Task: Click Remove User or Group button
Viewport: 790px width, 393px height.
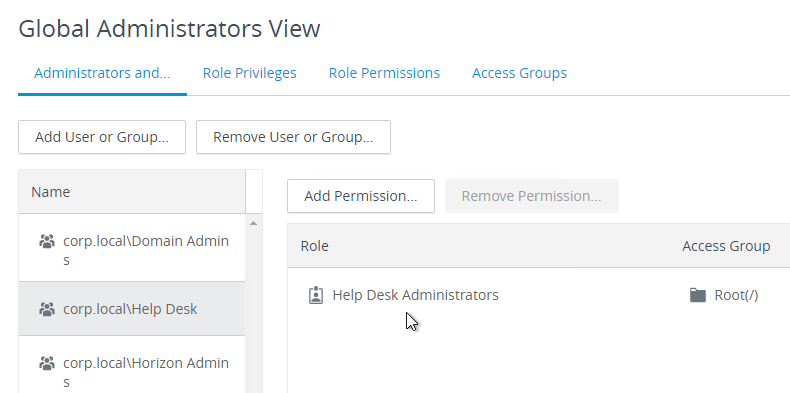Action: tap(293, 137)
